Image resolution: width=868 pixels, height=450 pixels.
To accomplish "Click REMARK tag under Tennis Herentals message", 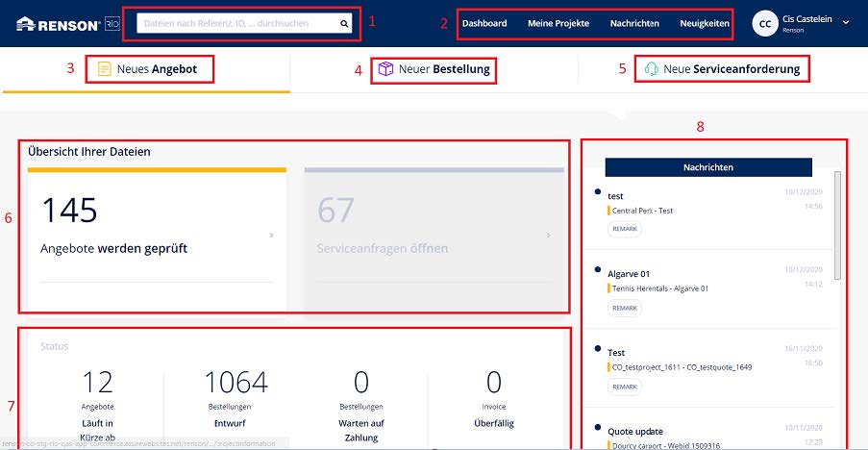I will pyautogui.click(x=625, y=308).
